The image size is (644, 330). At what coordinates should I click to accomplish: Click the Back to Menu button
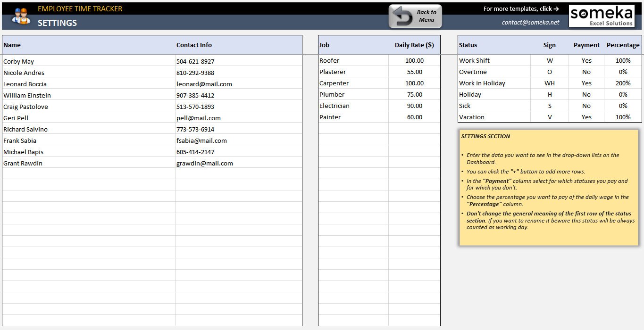coord(415,16)
